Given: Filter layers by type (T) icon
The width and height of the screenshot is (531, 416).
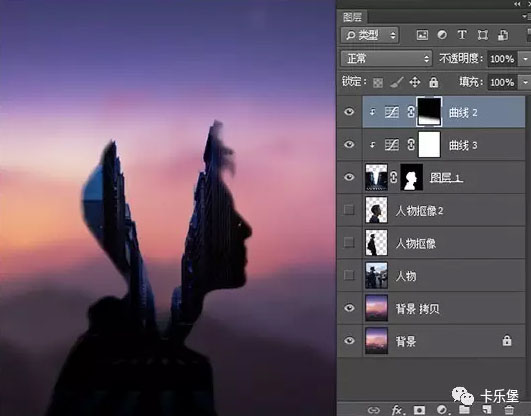Looking at the screenshot, I should coord(462,35).
